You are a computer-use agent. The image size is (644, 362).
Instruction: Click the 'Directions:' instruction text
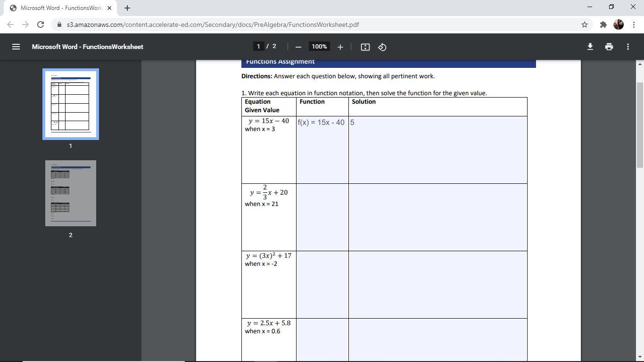click(257, 76)
